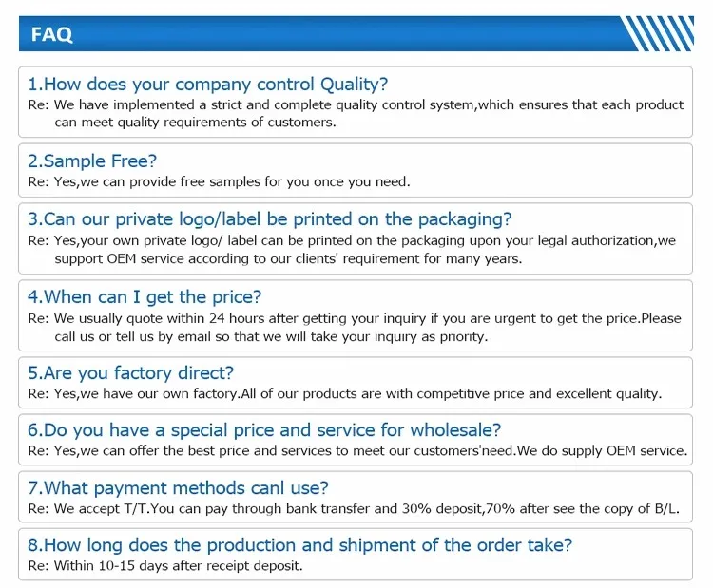This screenshot has height=588, width=713.
Task: Click the 'call us or tell us by email' line
Action: click(271, 335)
